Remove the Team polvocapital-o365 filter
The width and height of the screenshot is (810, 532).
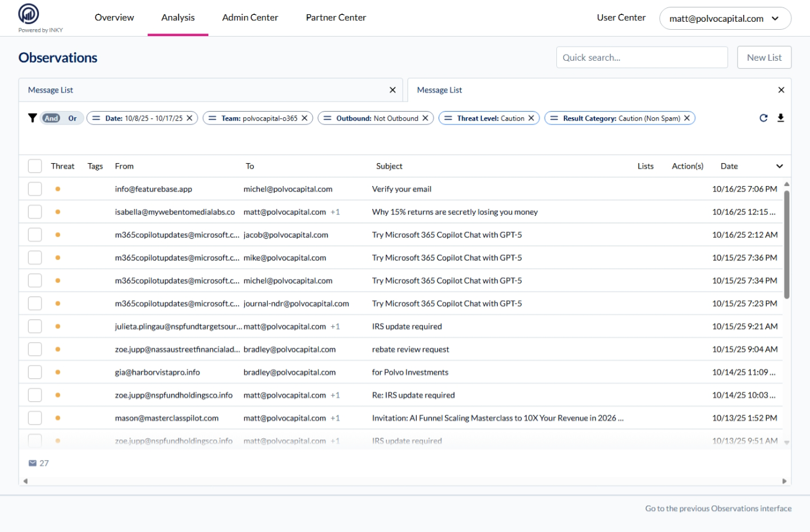click(x=305, y=118)
